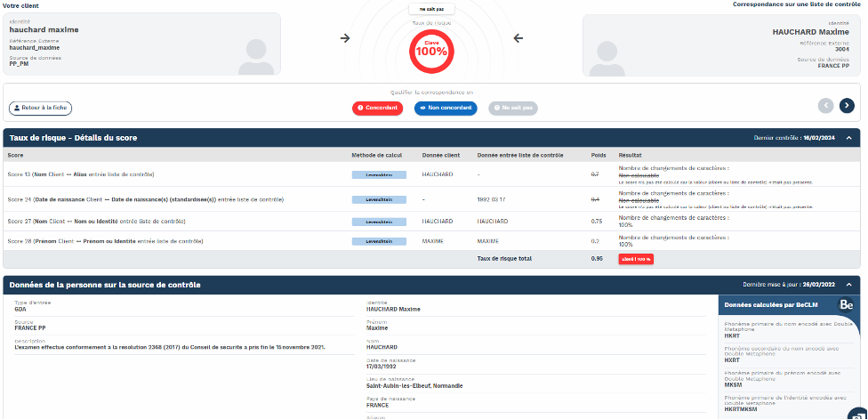Mark the match as Non concordant
The width and height of the screenshot is (868, 420).
[446, 108]
